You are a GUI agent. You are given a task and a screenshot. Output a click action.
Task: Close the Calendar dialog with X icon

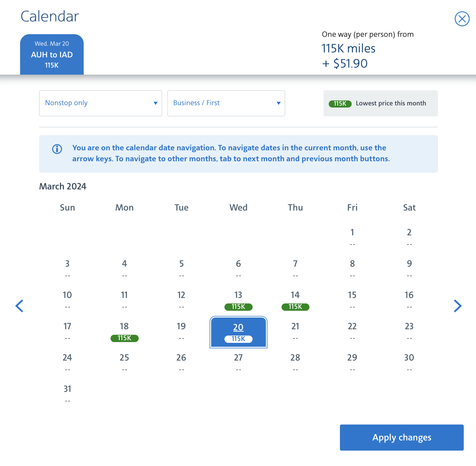click(x=462, y=19)
